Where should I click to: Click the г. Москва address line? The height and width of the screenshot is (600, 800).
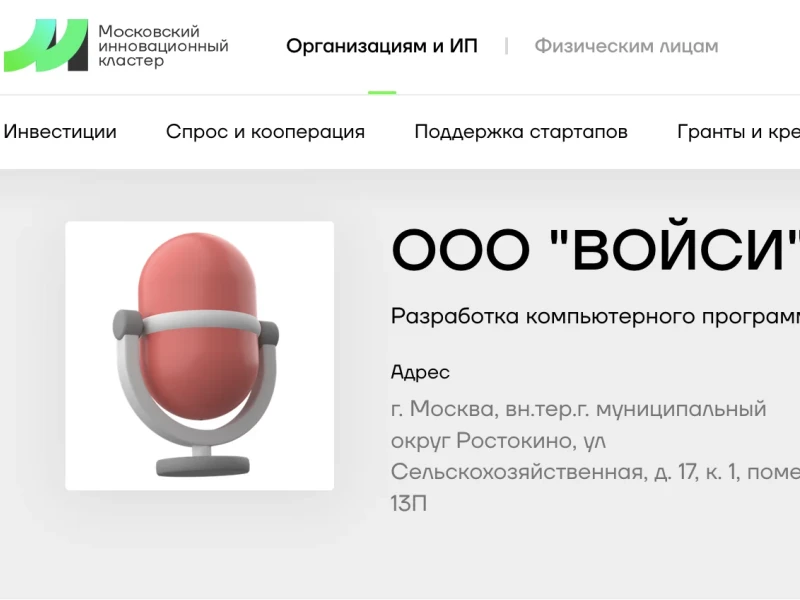point(579,409)
